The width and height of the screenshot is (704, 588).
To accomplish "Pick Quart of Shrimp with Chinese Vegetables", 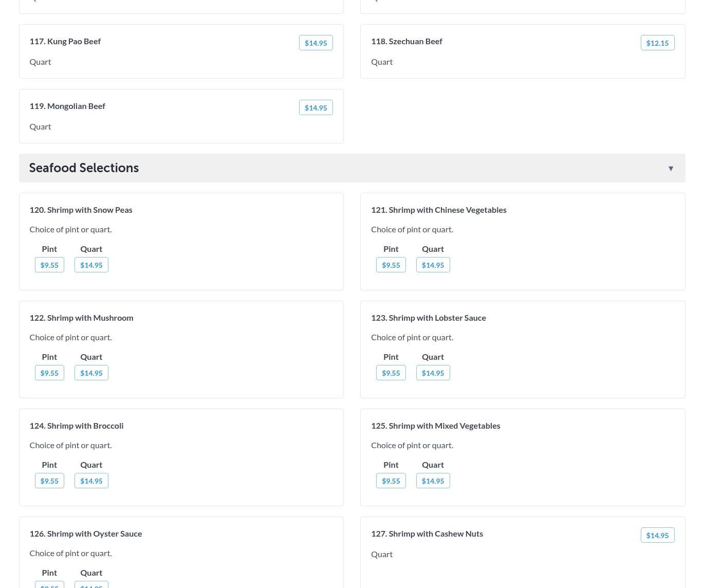I will [x=433, y=265].
